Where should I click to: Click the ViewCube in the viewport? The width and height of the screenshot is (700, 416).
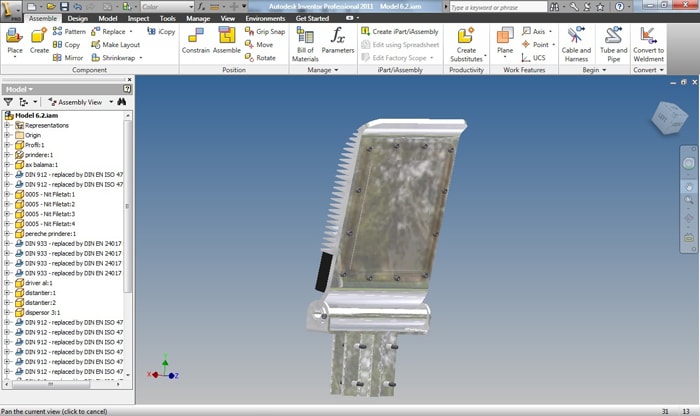[x=664, y=119]
